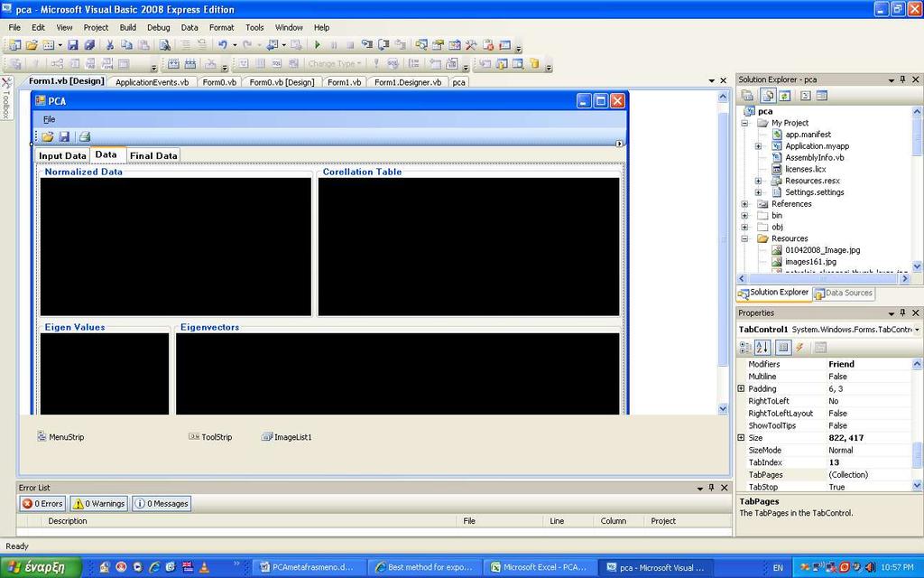
Task: Click the Undo arrow icon
Action: [222, 45]
